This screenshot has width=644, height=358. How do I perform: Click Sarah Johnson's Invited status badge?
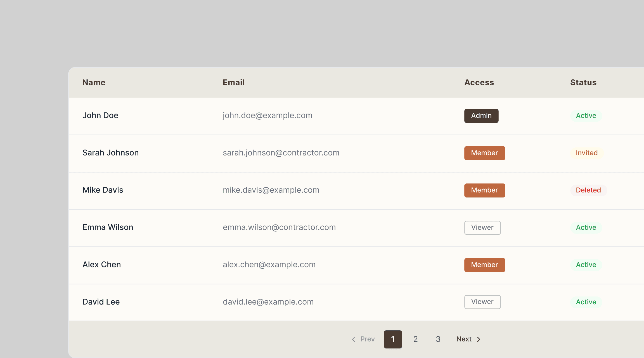pos(586,153)
